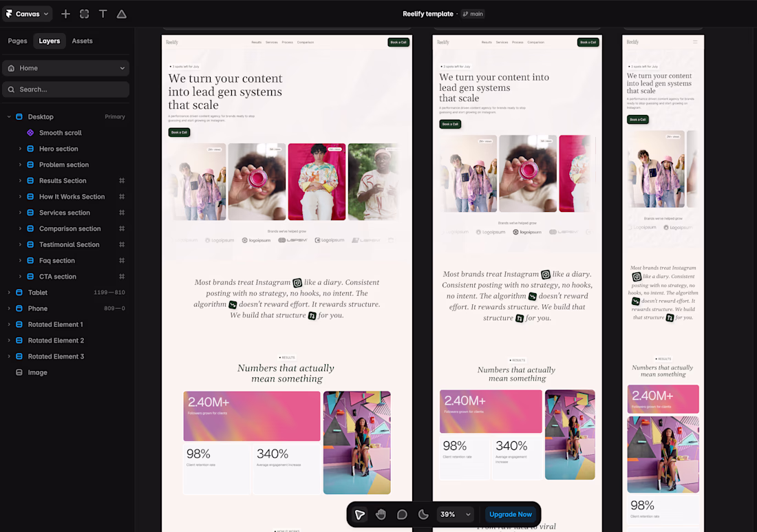Expand the Results Section layer
The height and width of the screenshot is (532, 757).
point(20,180)
